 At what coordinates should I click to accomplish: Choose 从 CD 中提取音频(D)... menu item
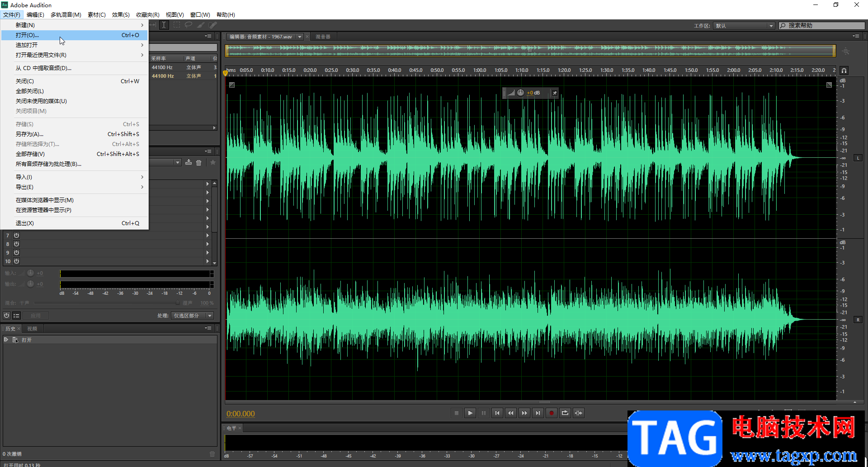(75, 68)
